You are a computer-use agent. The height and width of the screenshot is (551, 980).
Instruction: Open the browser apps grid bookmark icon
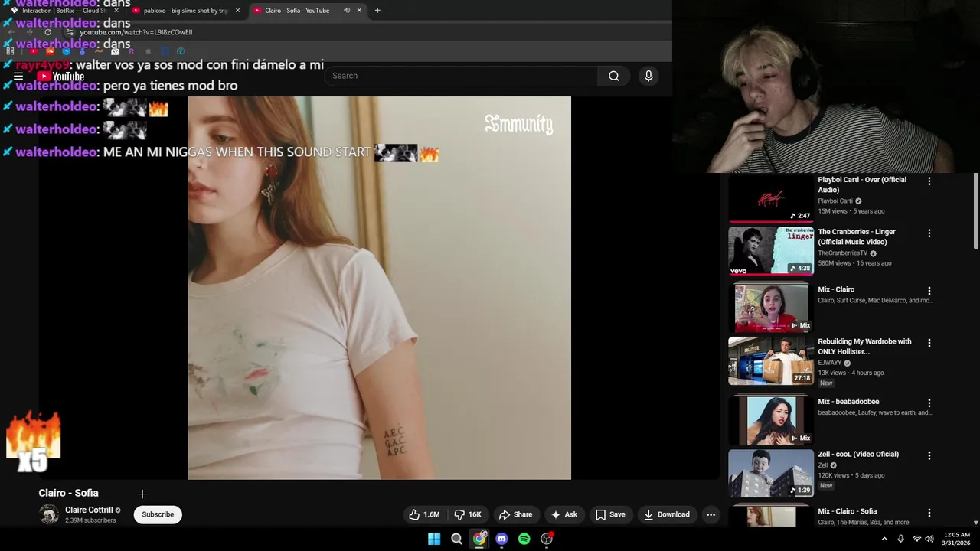[x=10, y=51]
